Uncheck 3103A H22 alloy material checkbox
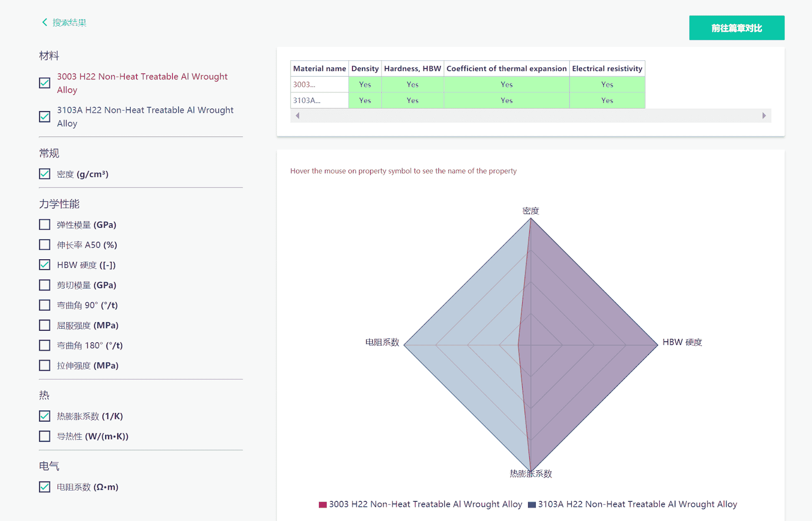This screenshot has height=521, width=812. click(45, 116)
